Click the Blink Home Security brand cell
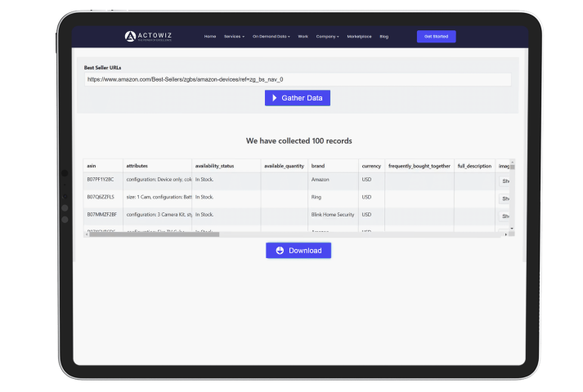 333,215
